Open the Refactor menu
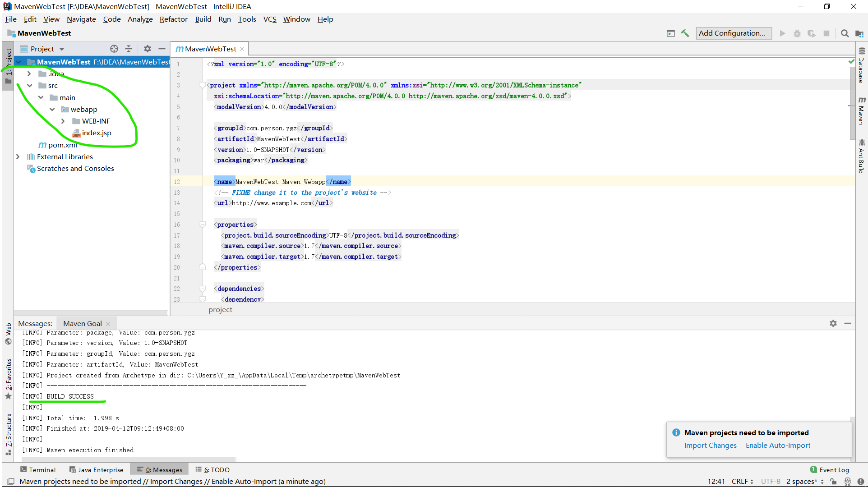This screenshot has width=868, height=487. [173, 19]
